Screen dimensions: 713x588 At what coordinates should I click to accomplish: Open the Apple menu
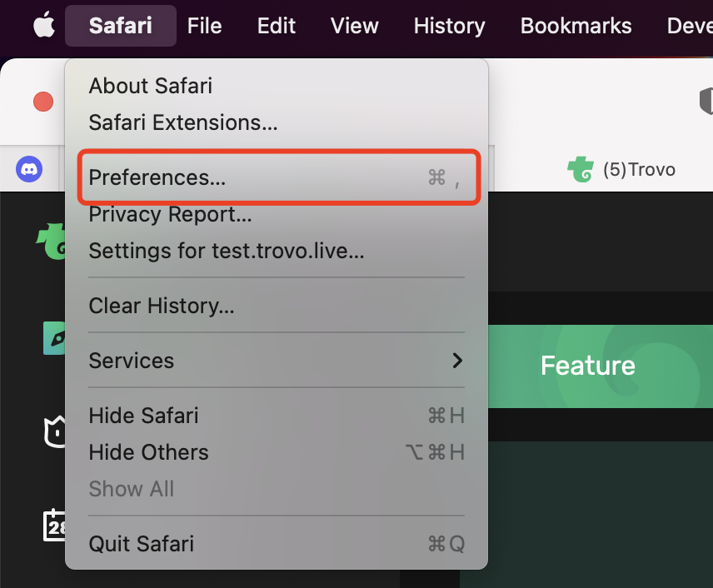[44, 25]
